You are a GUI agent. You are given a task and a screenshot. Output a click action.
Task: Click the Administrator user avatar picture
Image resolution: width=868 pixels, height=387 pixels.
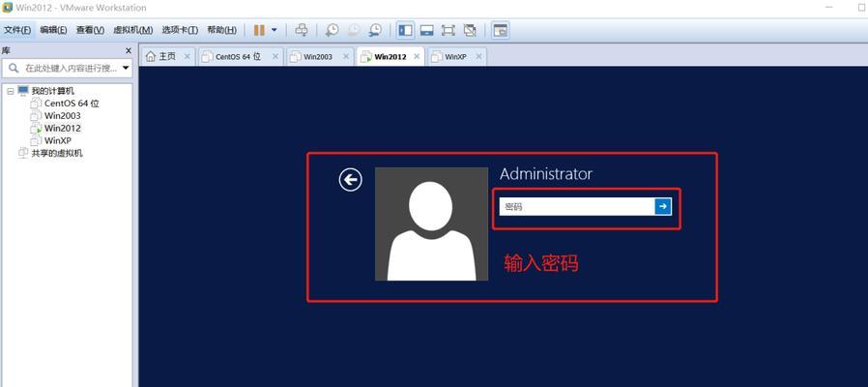pyautogui.click(x=431, y=224)
